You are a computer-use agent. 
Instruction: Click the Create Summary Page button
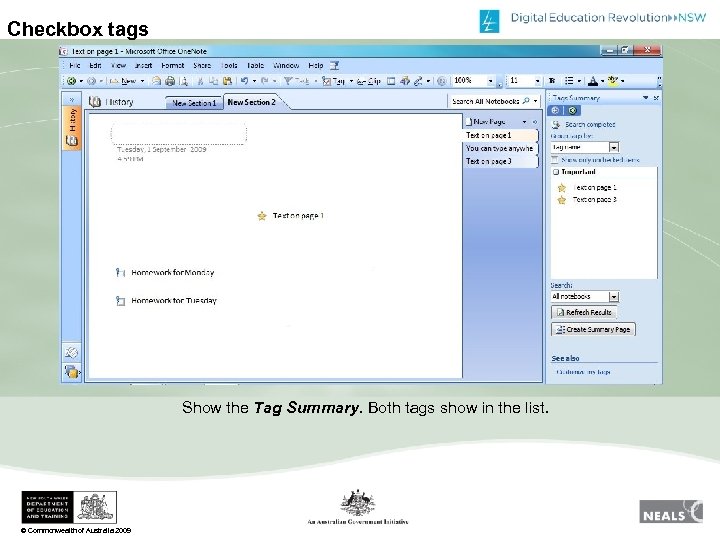(x=593, y=329)
